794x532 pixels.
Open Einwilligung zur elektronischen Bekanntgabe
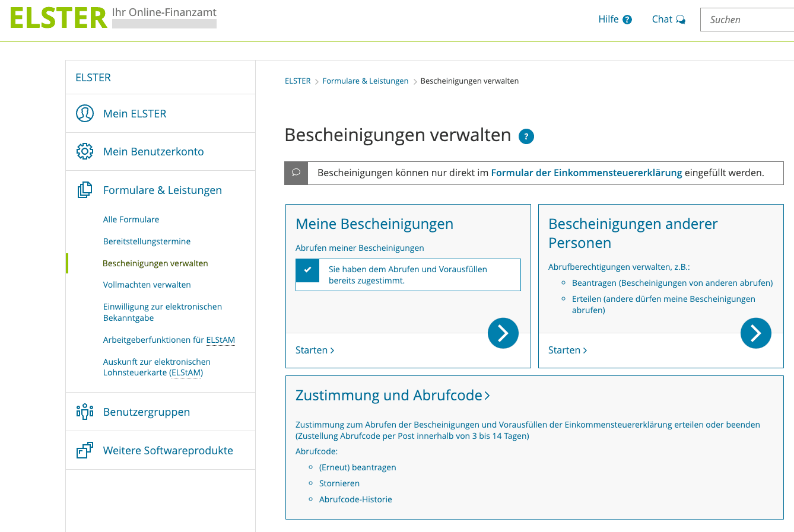point(163,312)
